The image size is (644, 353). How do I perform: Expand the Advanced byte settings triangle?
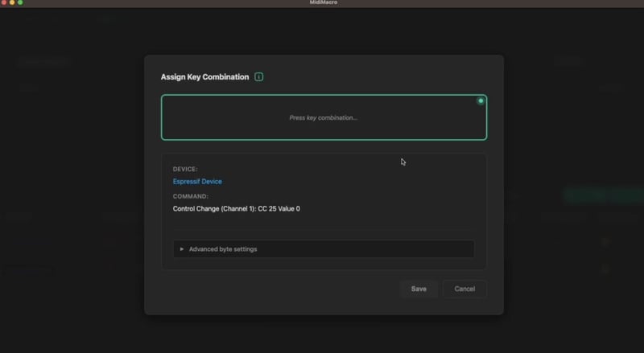182,249
